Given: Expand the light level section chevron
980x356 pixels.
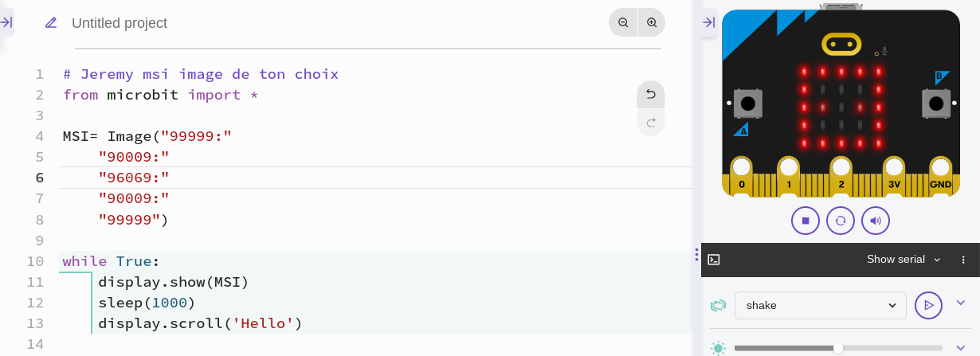Looking at the screenshot, I should pos(960,348).
